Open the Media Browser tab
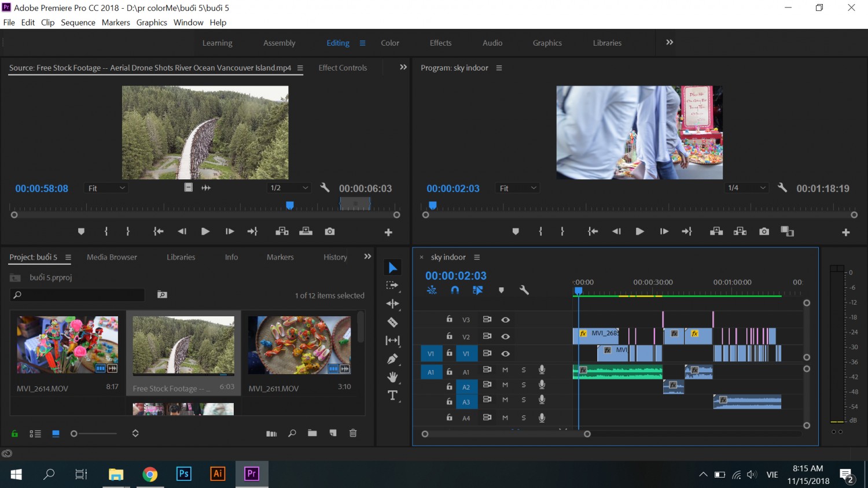 112,257
